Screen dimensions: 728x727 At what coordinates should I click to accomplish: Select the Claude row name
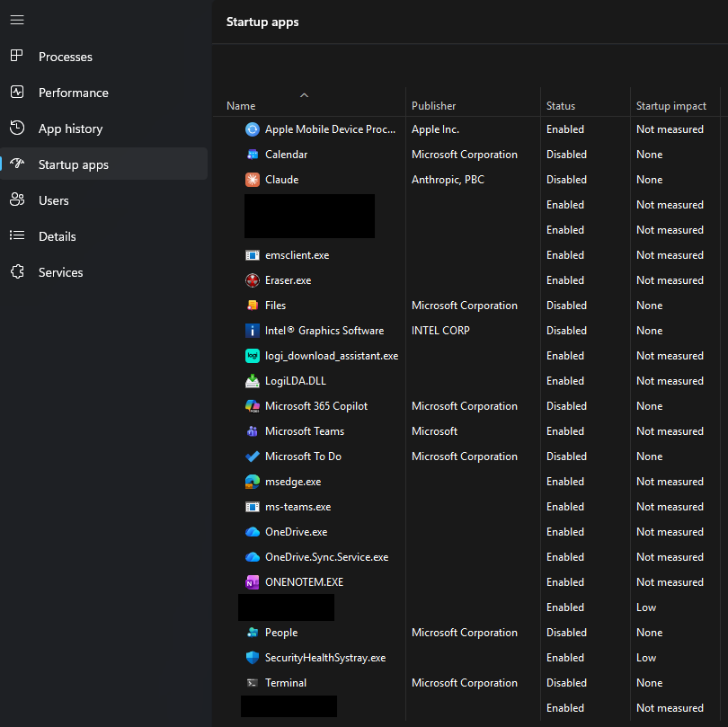click(x=282, y=179)
